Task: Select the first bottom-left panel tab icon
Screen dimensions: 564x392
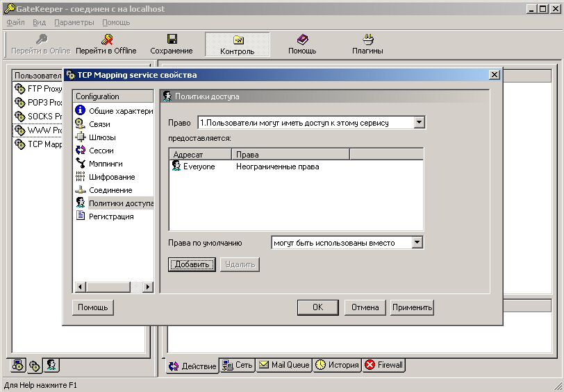Action: click(18, 366)
